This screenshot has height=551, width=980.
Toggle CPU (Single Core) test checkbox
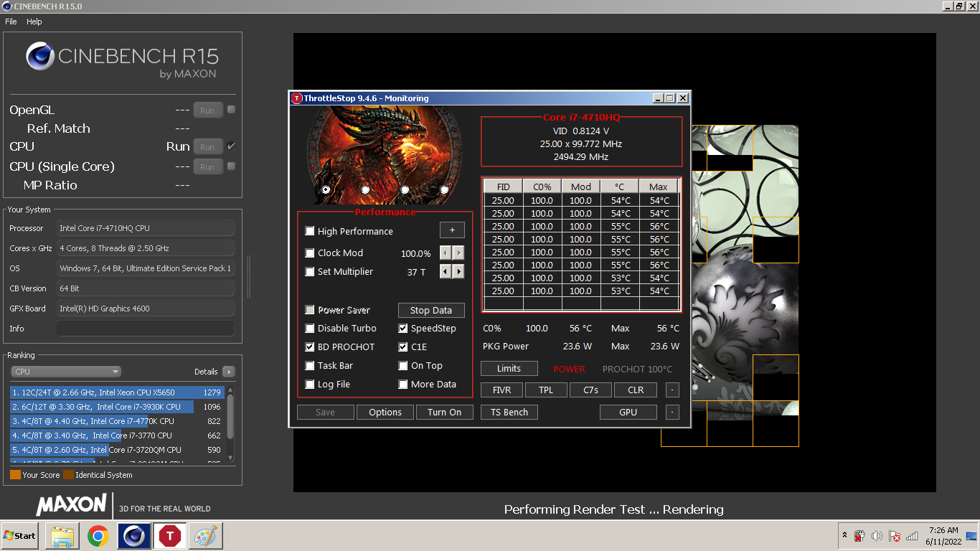[231, 166]
